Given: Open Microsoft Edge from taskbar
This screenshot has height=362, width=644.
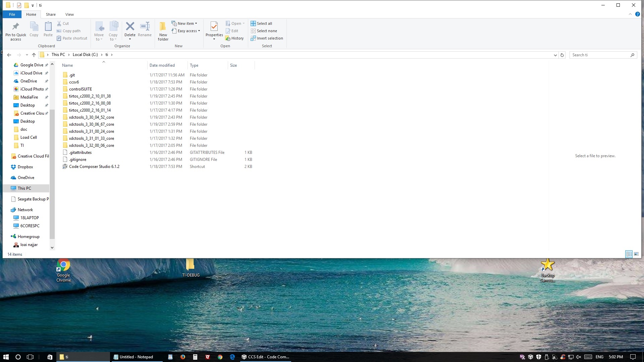Looking at the screenshot, I should (x=232, y=357).
